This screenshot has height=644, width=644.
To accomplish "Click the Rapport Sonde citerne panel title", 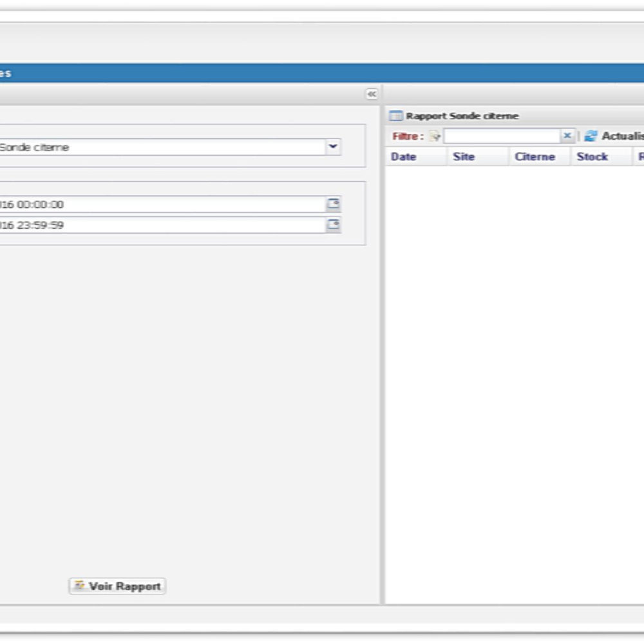I will [x=462, y=116].
